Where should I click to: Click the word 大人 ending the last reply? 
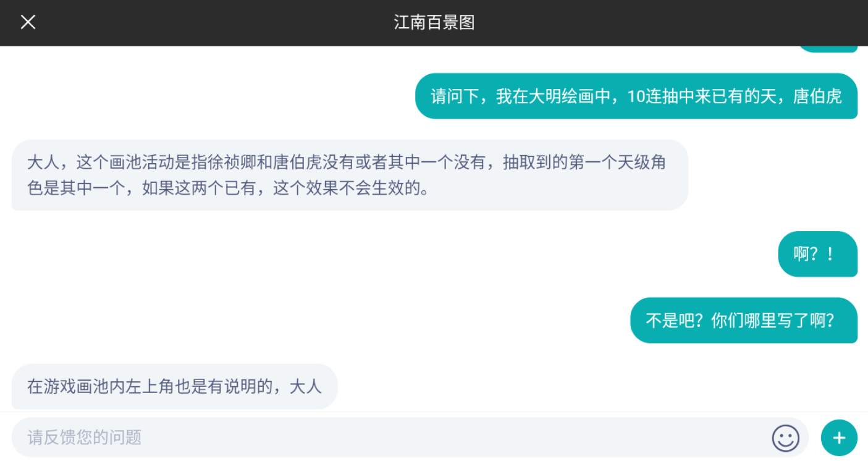306,386
